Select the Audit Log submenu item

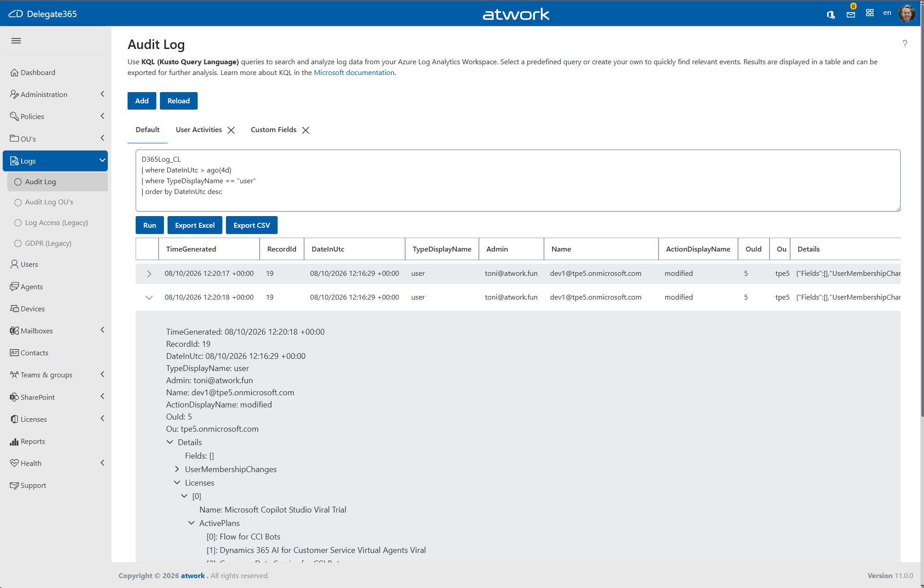coord(57,182)
